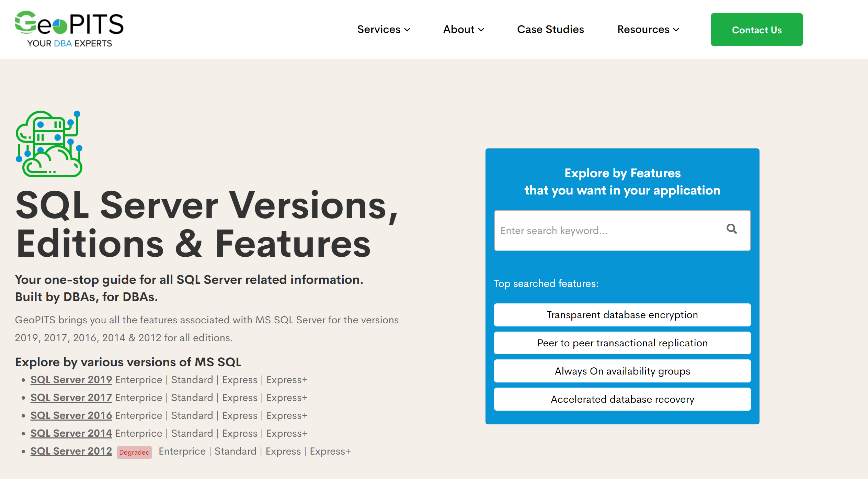Visit the SQL Server 2014 link
Image resolution: width=868 pixels, height=479 pixels.
[x=71, y=433]
